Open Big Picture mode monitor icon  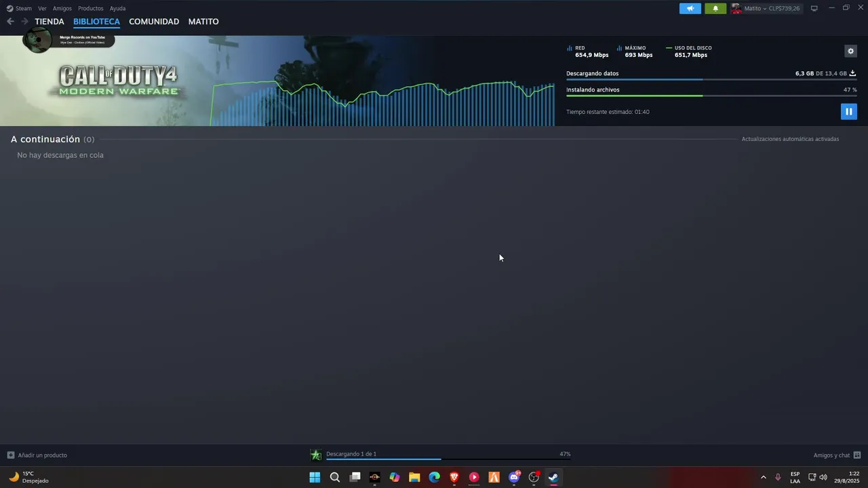814,8
